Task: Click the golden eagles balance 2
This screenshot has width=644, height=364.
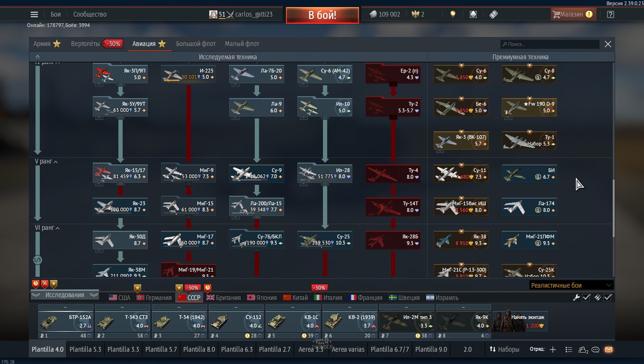Action: point(418,14)
